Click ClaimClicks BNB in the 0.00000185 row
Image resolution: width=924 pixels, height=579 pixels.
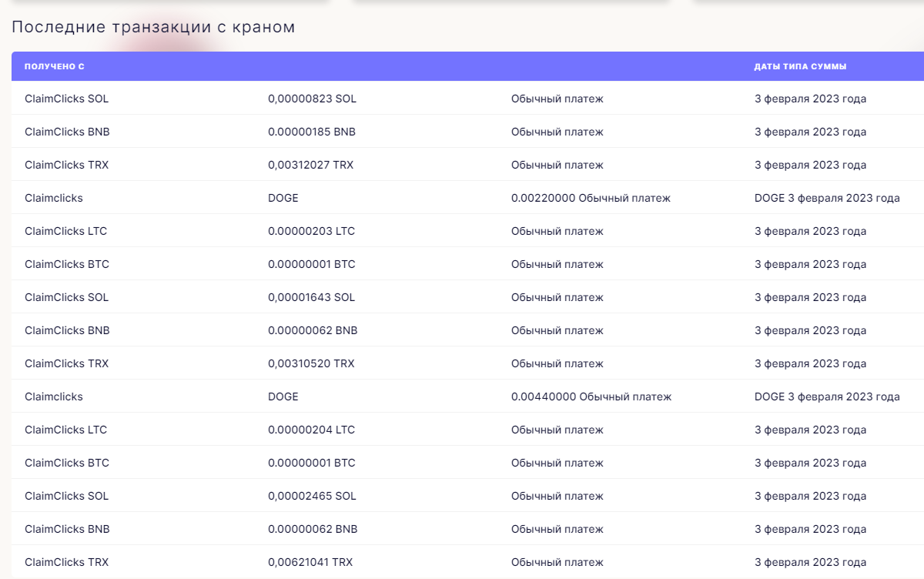pos(67,132)
